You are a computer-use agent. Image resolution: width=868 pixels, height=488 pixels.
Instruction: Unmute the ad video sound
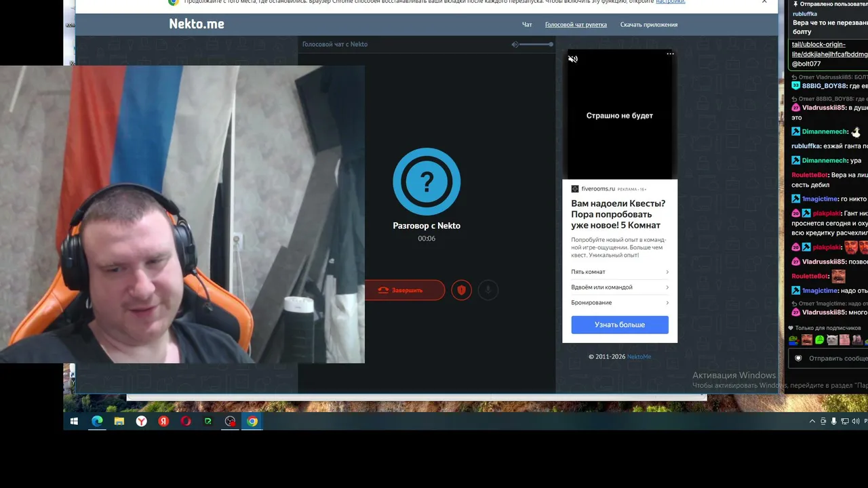573,59
